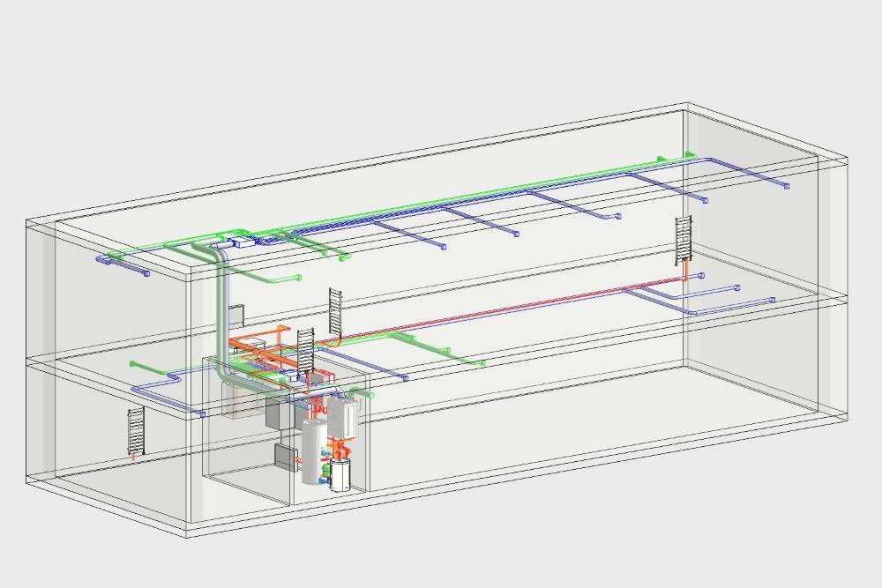Click the vertical grey duct riser
The height and width of the screenshot is (588, 882).
click(x=220, y=309)
